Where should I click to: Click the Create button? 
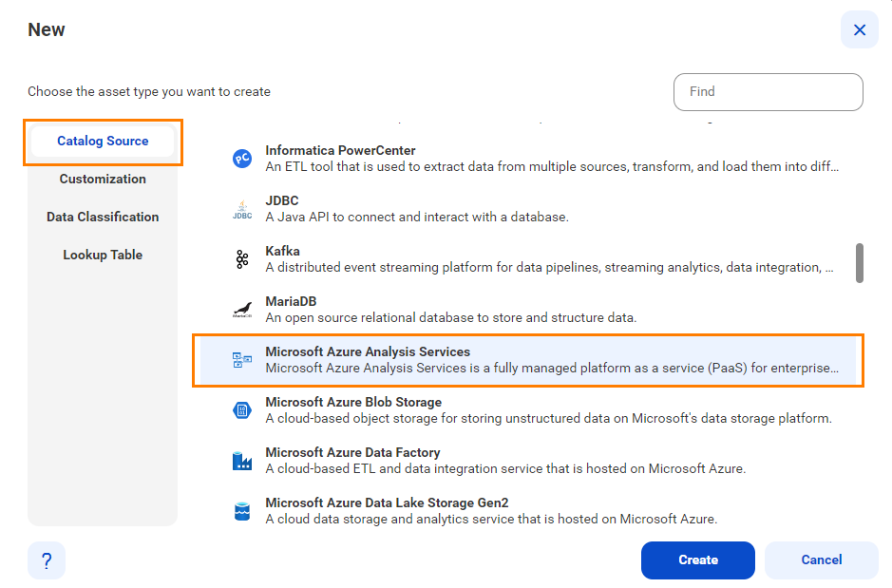(x=698, y=560)
